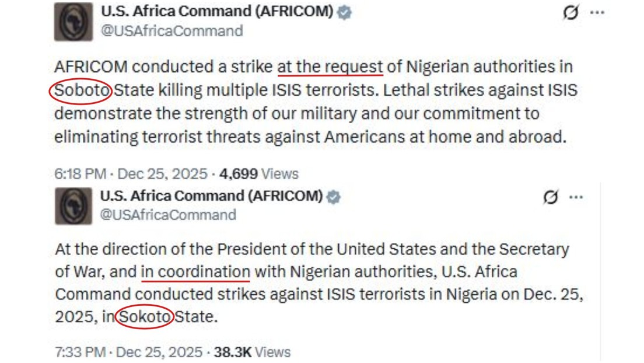
Task: Open the three-dot menu on the 6:18 PM post
Action: (597, 13)
